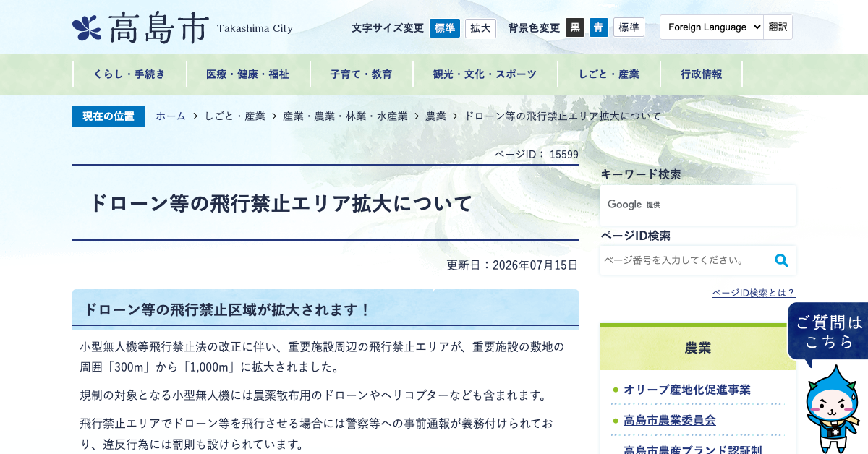Switch background color to 青

pos(599,27)
